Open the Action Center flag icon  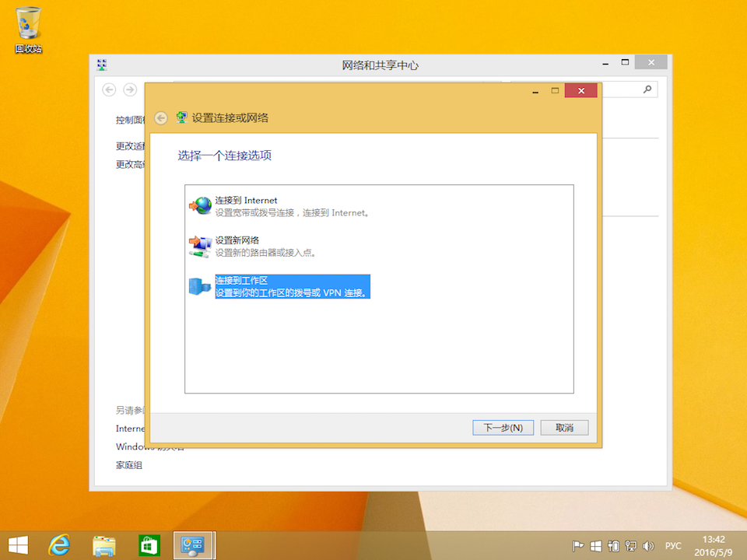point(578,546)
